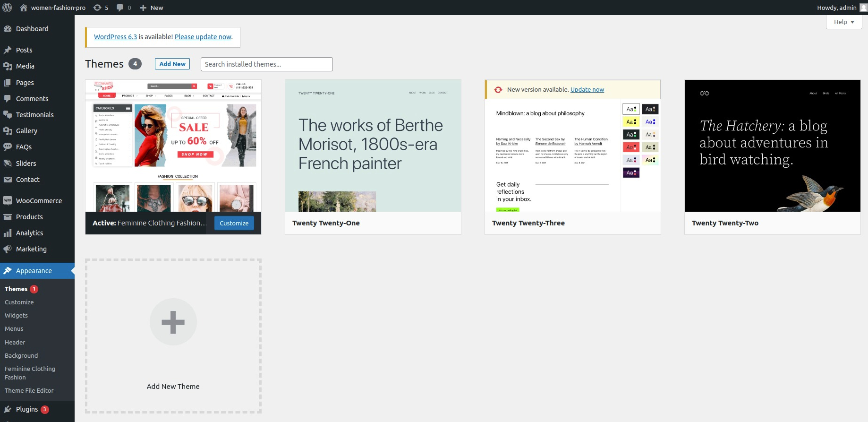The width and height of the screenshot is (868, 422).
Task: Click the WordPress logo icon in admin bar
Action: (8, 8)
